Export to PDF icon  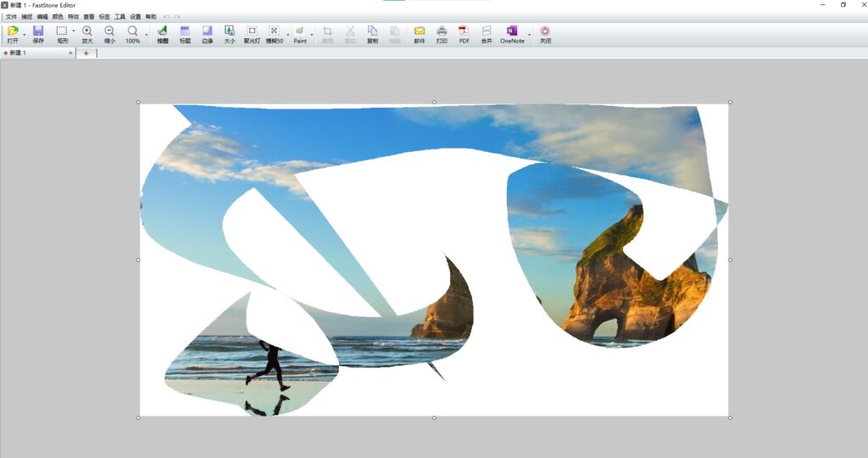pos(464,34)
